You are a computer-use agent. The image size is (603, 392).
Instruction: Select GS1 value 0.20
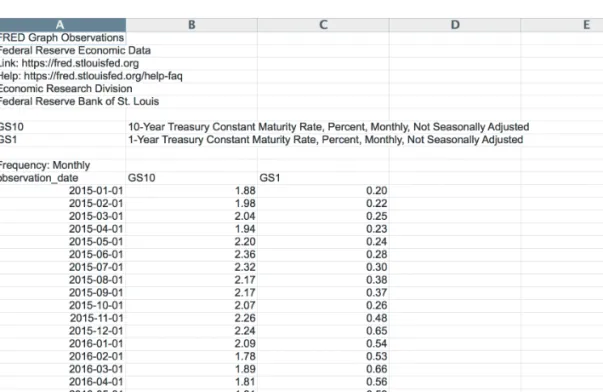[323, 190]
